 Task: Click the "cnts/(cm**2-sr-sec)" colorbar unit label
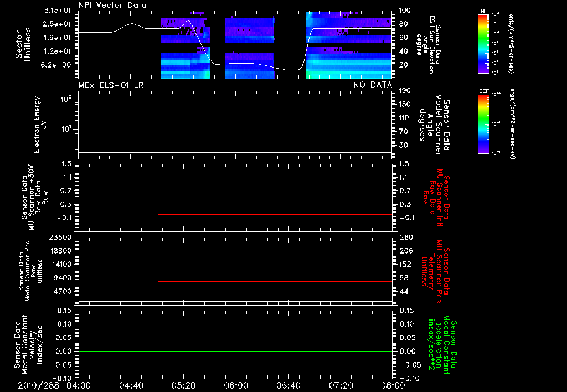pyautogui.click(x=512, y=43)
